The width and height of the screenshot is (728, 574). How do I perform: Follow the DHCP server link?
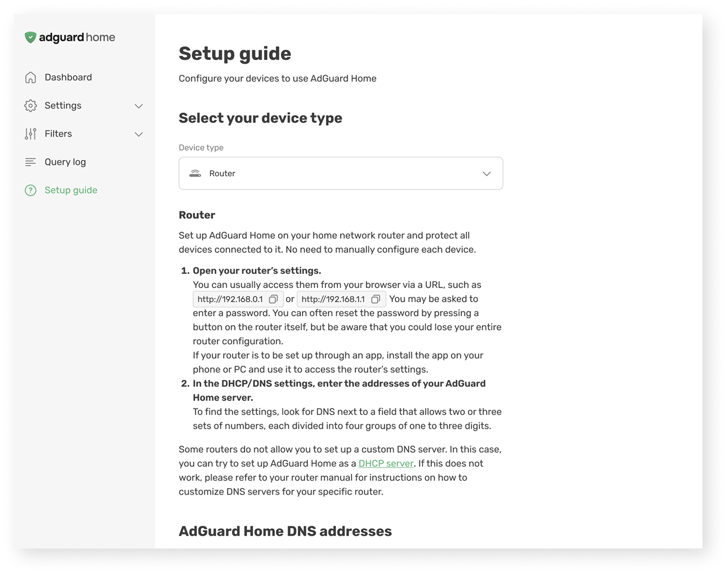(386, 463)
